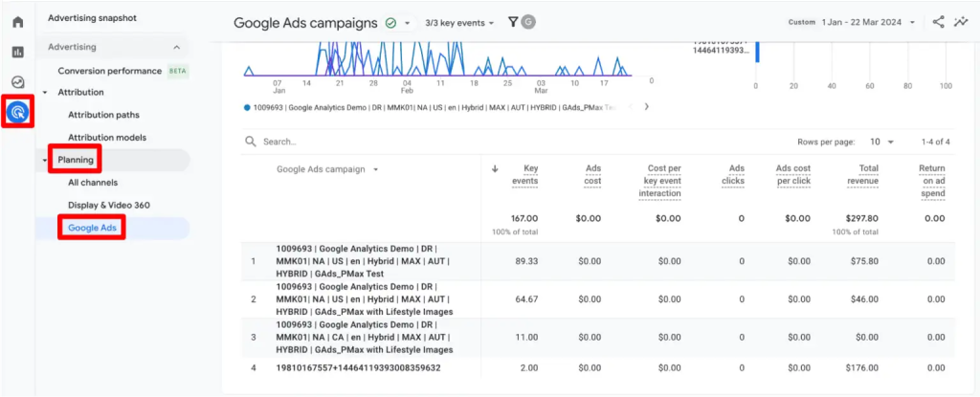Open the Reports bar chart icon
Screen dimensions: 980x397
tap(18, 53)
